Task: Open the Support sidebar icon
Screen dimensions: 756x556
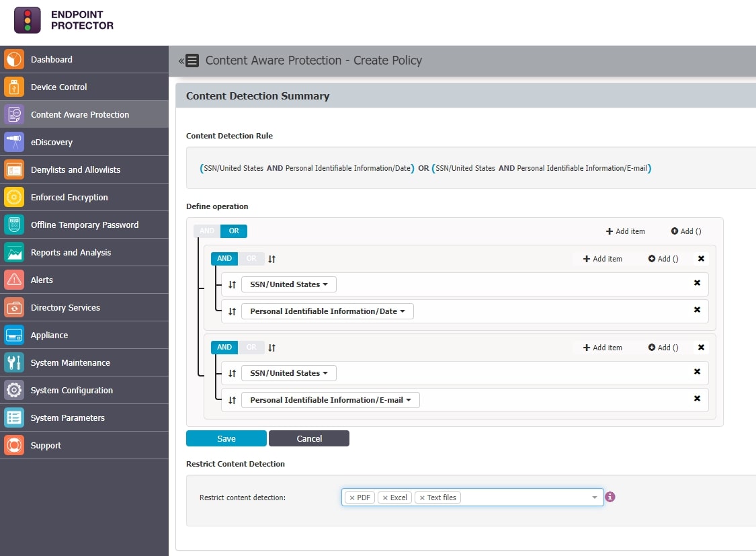Action: tap(13, 445)
